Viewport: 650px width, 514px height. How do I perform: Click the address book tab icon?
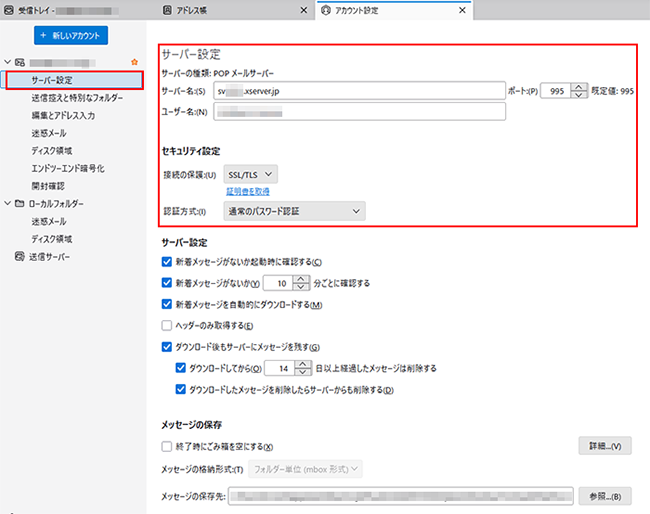pyautogui.click(x=167, y=10)
